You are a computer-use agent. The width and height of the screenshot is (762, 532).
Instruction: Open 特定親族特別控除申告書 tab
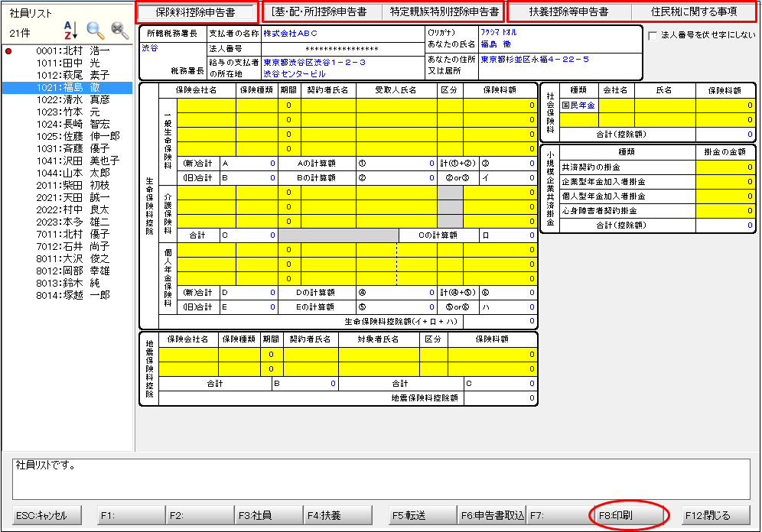click(x=444, y=12)
